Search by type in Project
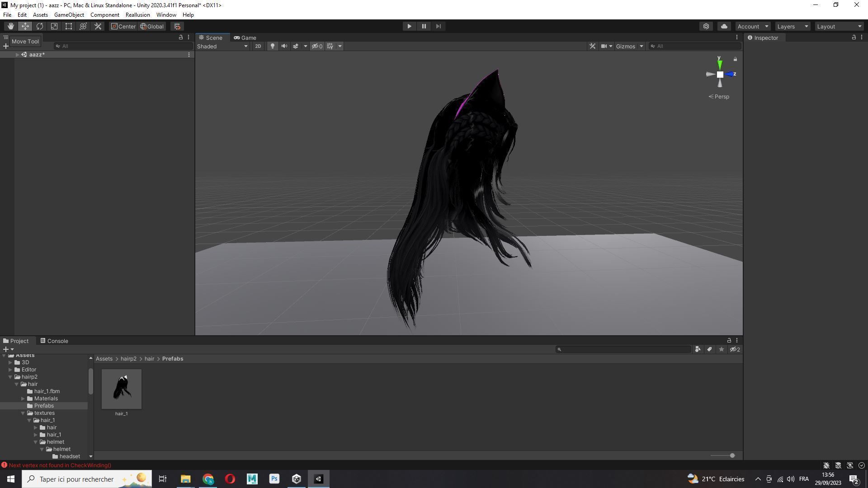Screen dimensions: 868x488 [x=698, y=349]
